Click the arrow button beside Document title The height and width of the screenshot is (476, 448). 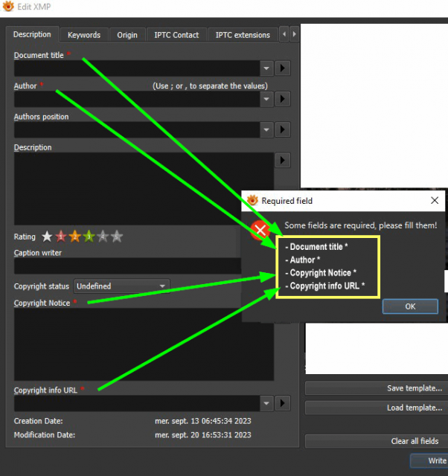coord(283,68)
